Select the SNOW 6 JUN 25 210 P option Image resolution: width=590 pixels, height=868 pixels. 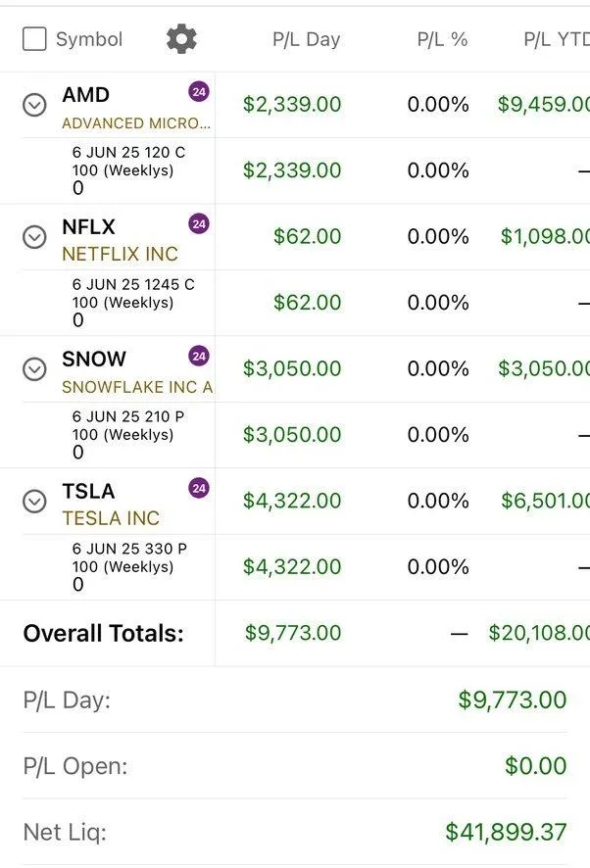(x=128, y=416)
